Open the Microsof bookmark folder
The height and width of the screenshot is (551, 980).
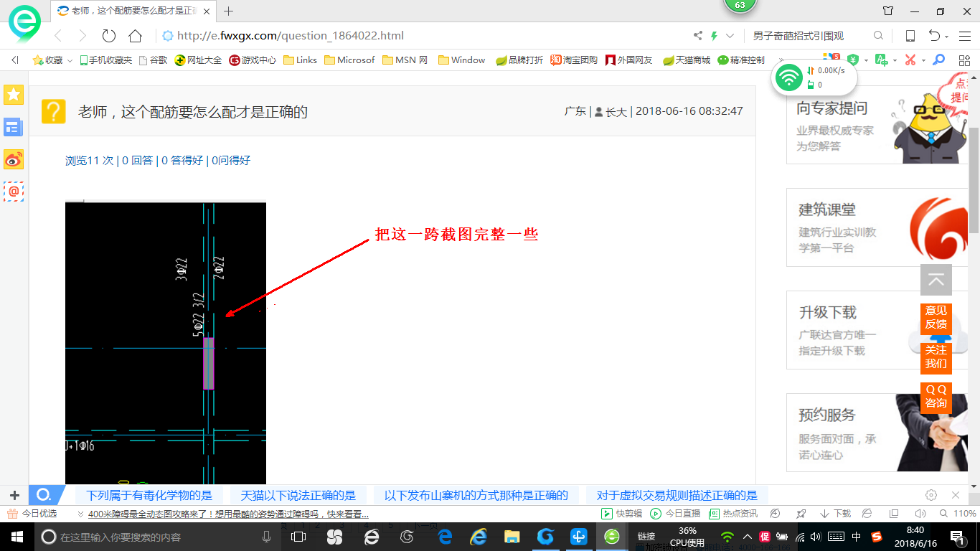tap(349, 60)
